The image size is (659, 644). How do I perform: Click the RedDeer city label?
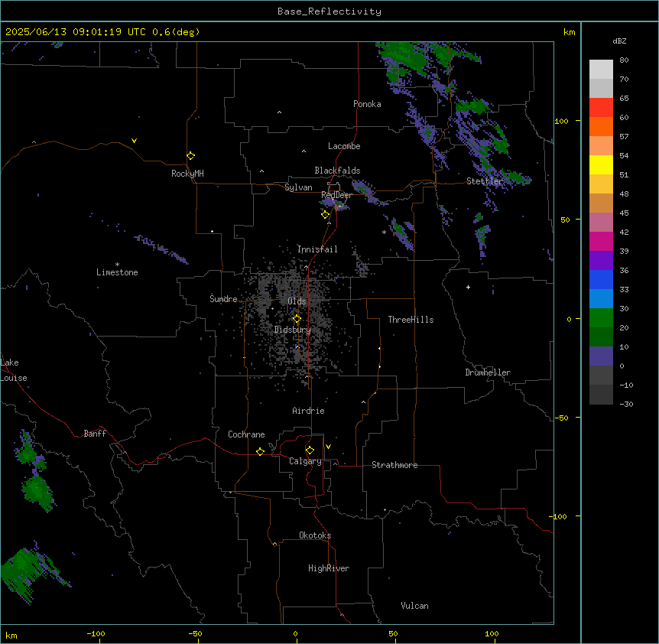click(336, 195)
